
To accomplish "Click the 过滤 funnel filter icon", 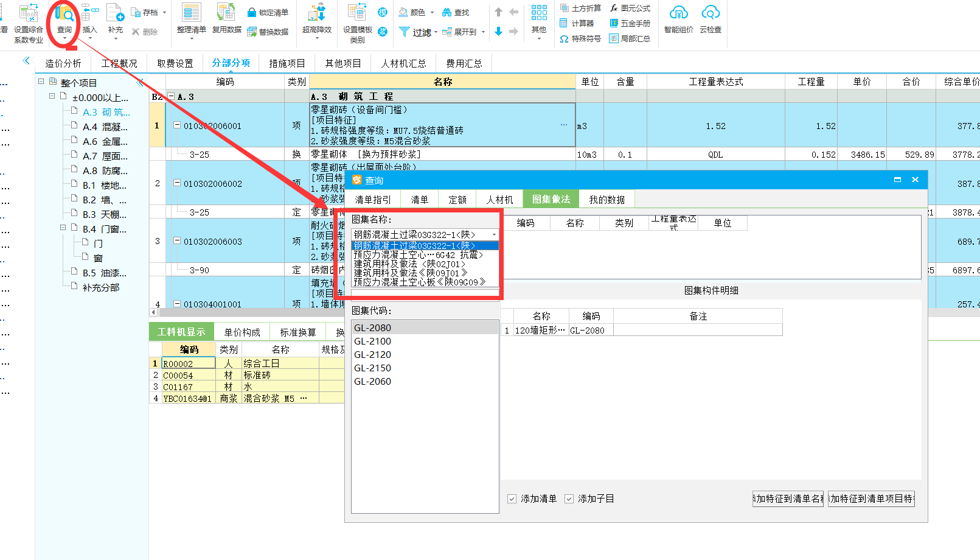I will (405, 32).
